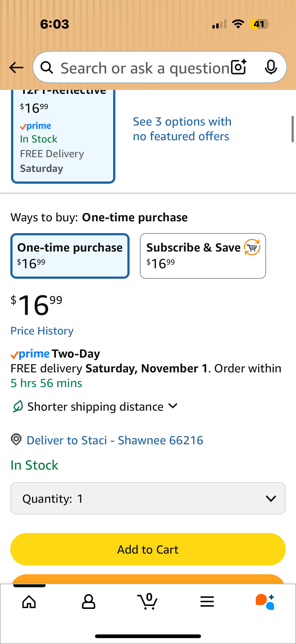Tap the green leaf shipping icon
Screen dimensions: 296x644
tap(18, 406)
